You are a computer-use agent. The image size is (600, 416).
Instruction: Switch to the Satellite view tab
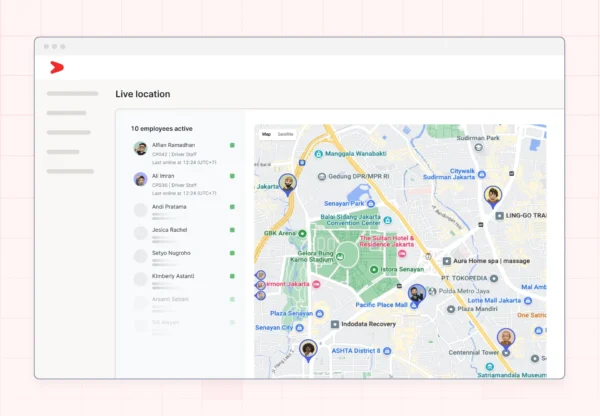pos(285,134)
